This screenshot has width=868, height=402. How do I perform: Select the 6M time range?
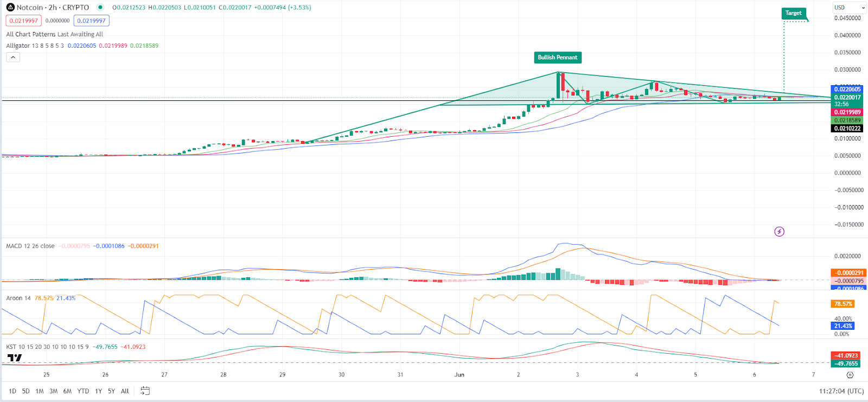[67, 391]
